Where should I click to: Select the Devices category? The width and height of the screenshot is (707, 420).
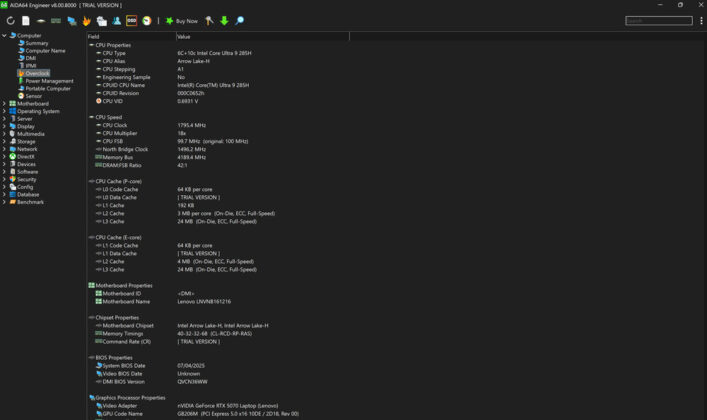(23, 164)
